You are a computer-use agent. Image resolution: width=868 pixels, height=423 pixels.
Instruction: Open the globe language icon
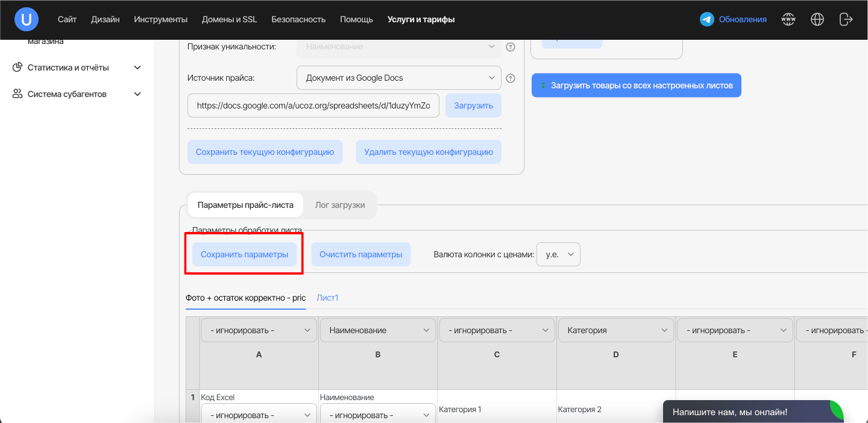817,19
